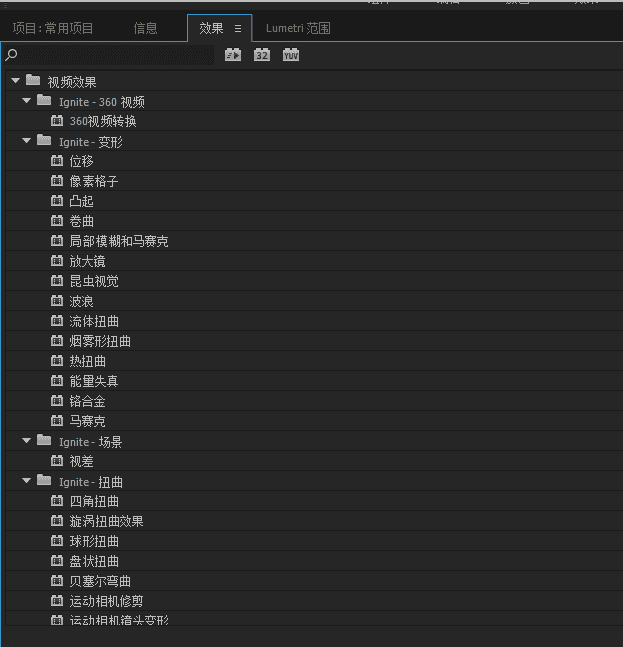Select the 放大镜 label
Viewport: 623px width, 647px height.
pos(87,261)
